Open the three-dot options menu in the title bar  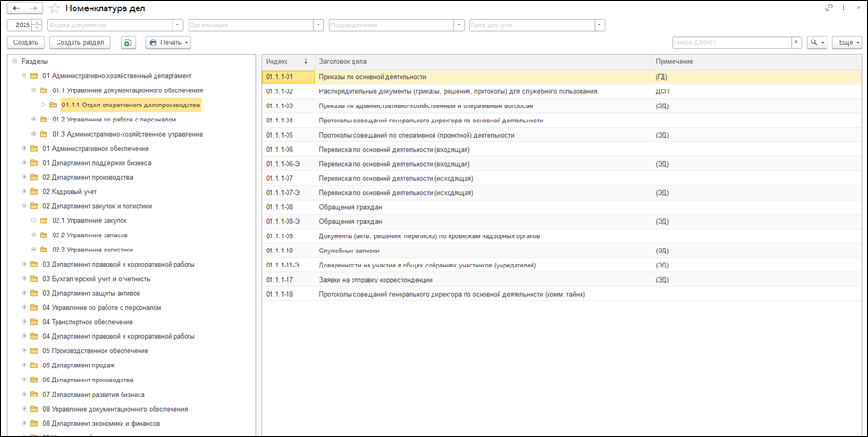tap(842, 8)
